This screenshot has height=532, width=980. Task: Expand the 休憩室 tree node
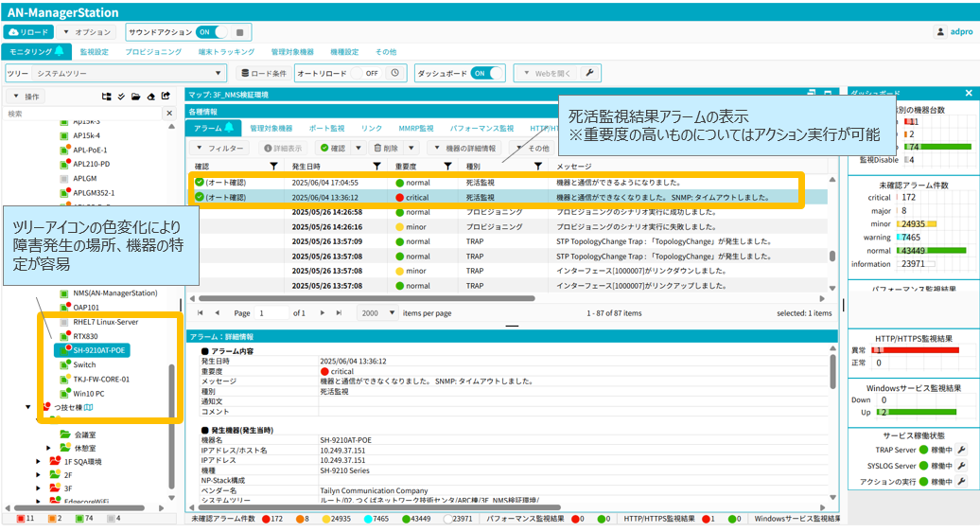pos(49,449)
